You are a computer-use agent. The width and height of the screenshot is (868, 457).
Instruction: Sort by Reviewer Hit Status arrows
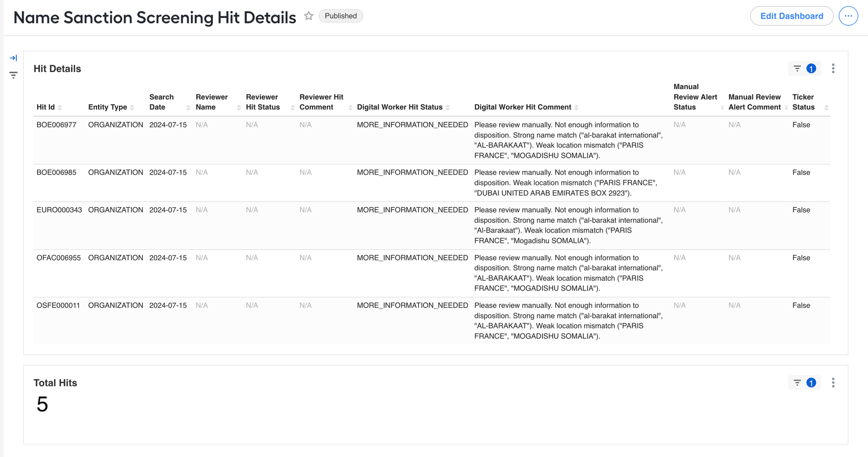(292, 108)
